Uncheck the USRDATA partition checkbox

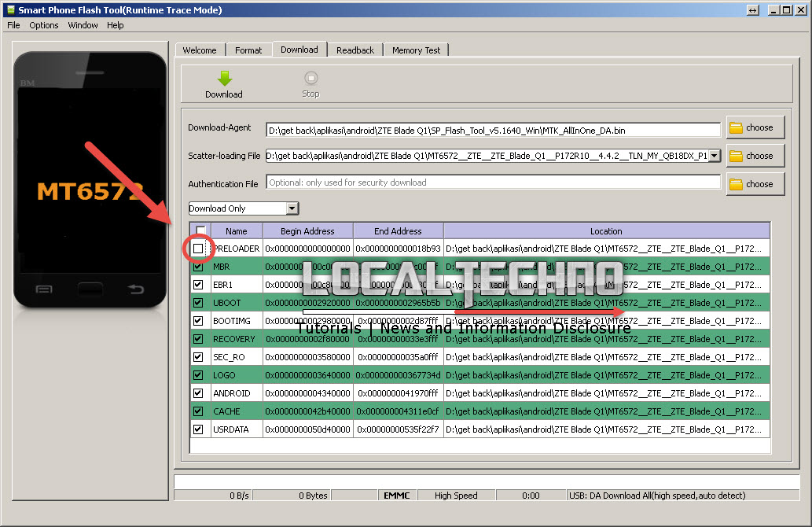198,429
